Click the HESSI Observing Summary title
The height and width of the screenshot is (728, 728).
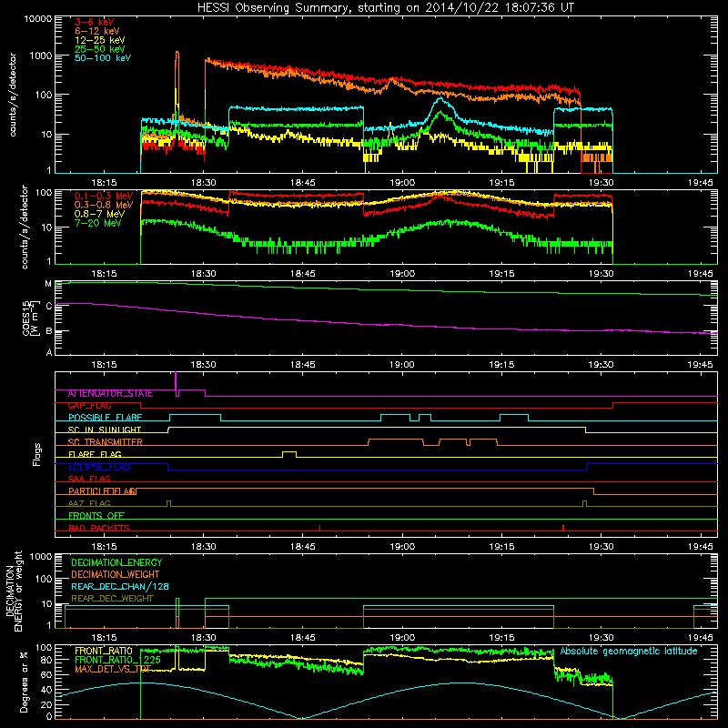385,8
